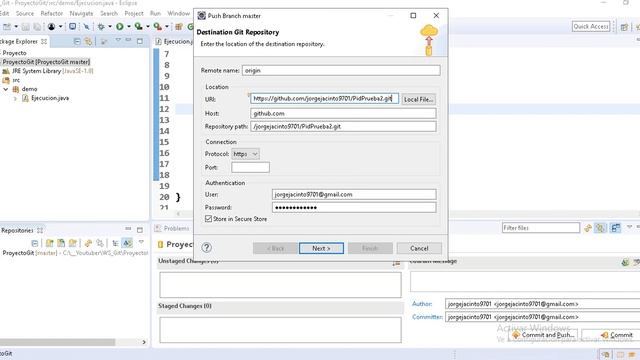The width and height of the screenshot is (640, 360).
Task: Click the sort icon in Unstaged Changes header
Action: click(396, 264)
